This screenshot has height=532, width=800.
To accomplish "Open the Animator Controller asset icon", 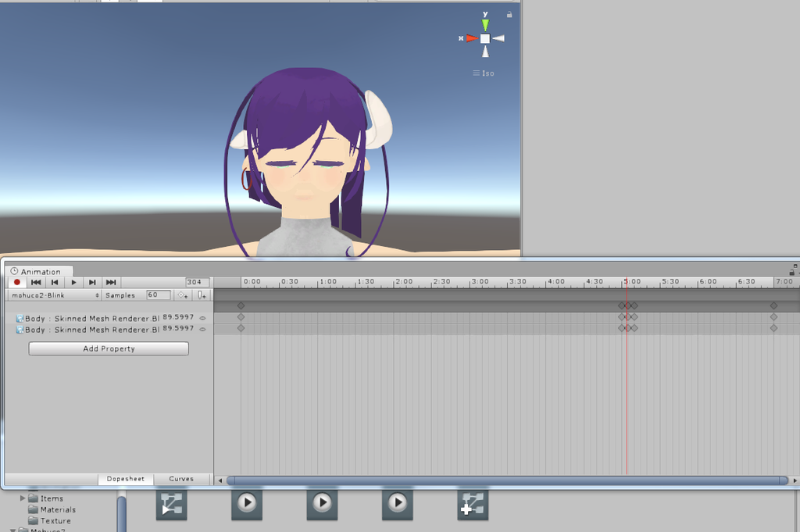I will (x=171, y=505).
